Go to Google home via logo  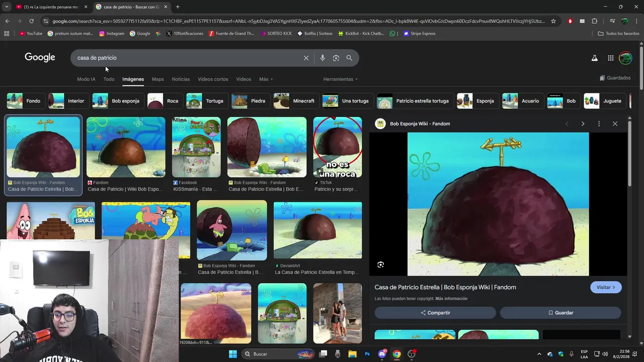[x=40, y=57]
